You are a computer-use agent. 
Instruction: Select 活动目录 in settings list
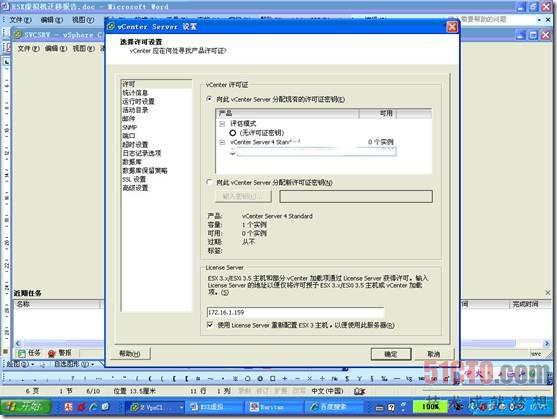pos(135,110)
